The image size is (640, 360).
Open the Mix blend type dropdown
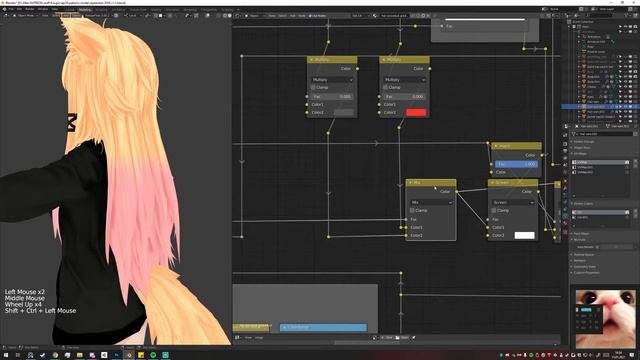pos(431,202)
